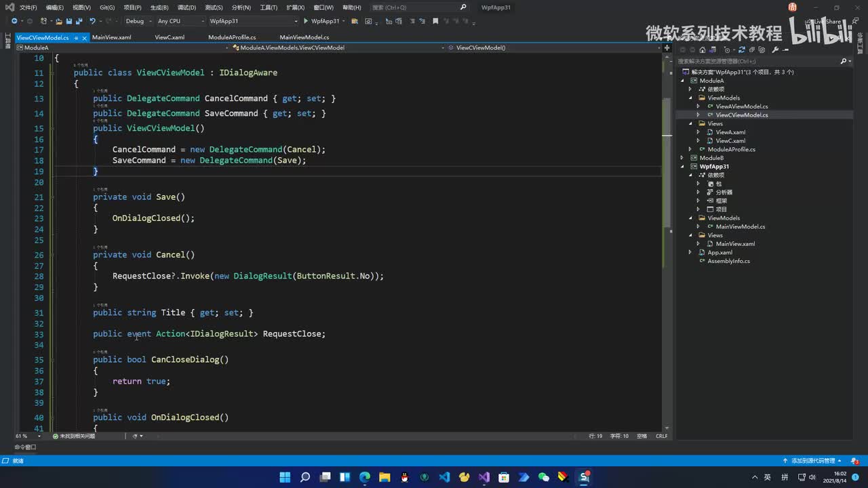868x488 pixels.
Task: Click the 未找到相关问题 status indicator
Action: click(x=74, y=436)
